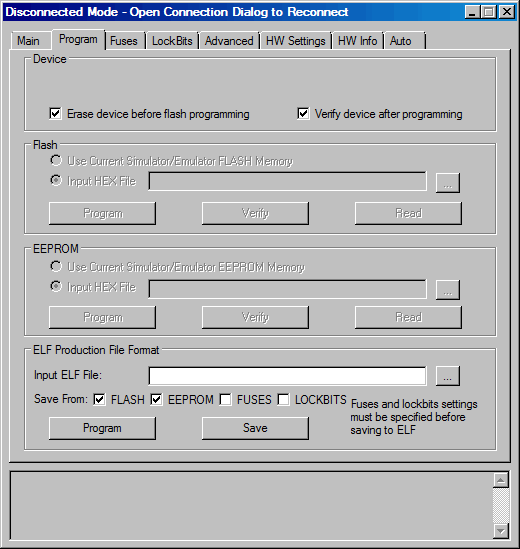The image size is (520, 549).
Task: Uncheck the FLASH save-from checkbox
Action: [99, 399]
